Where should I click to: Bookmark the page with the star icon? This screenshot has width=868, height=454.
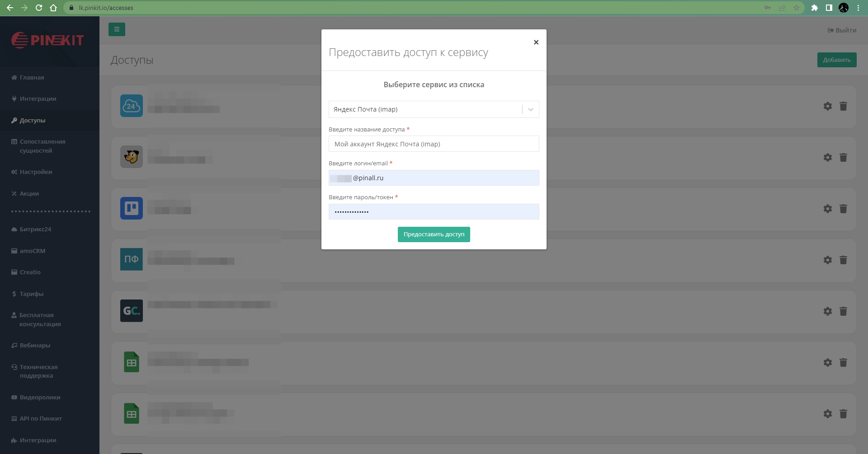[x=796, y=8]
